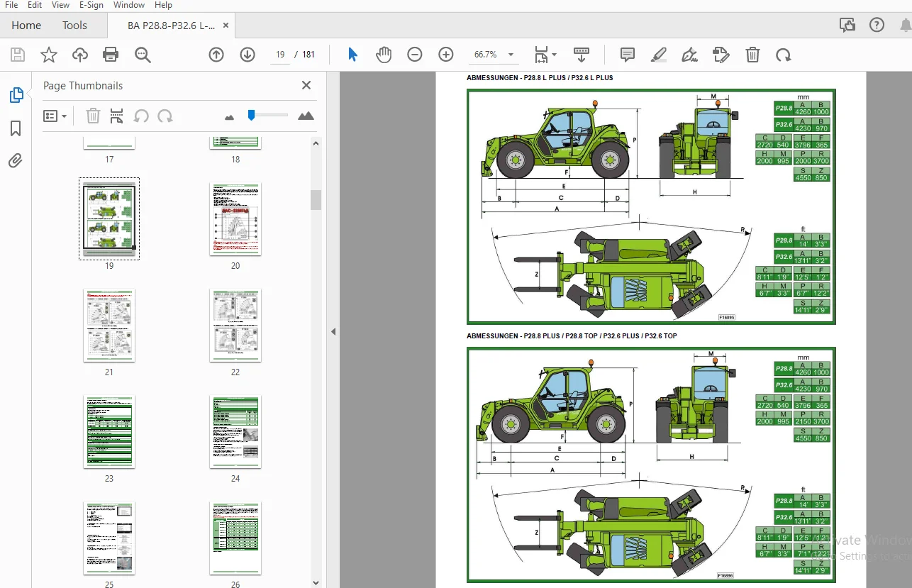Open the E-Sign menu
Screen dimensions: 912x588
[91, 5]
